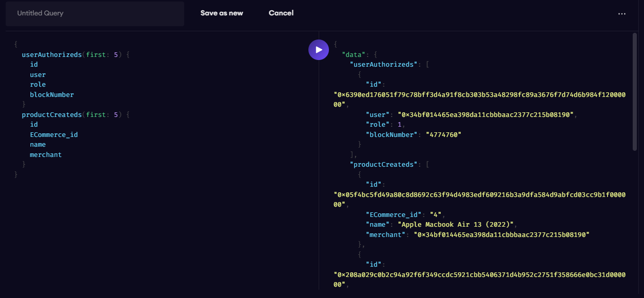Click the user field in query
The width and height of the screenshot is (644, 298).
pos(38,74)
